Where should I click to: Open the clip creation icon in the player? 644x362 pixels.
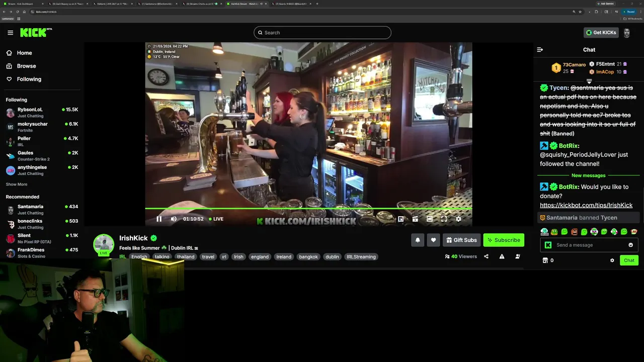point(415,219)
